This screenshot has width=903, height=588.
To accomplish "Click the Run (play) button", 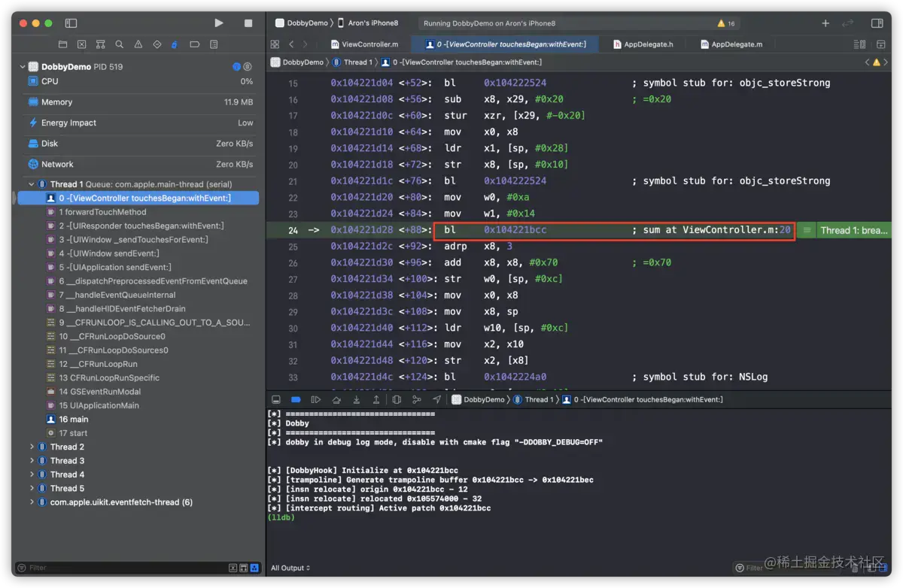I will (x=218, y=23).
